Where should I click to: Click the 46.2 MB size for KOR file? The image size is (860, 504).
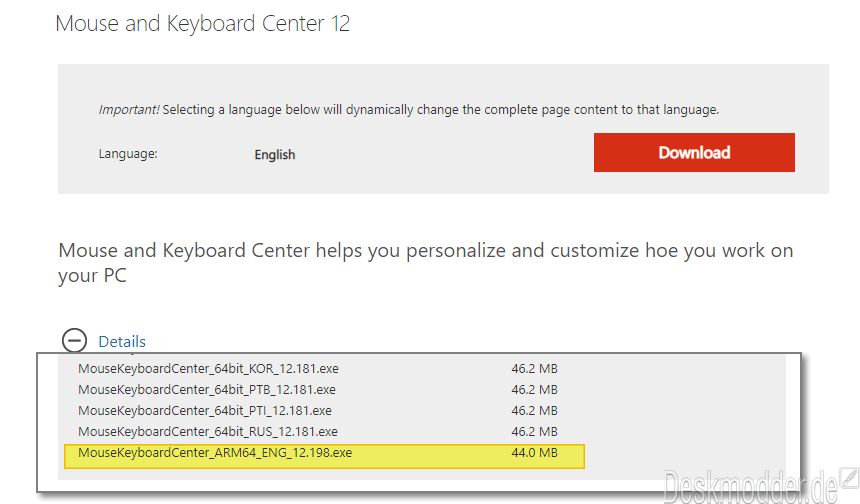[x=534, y=369]
